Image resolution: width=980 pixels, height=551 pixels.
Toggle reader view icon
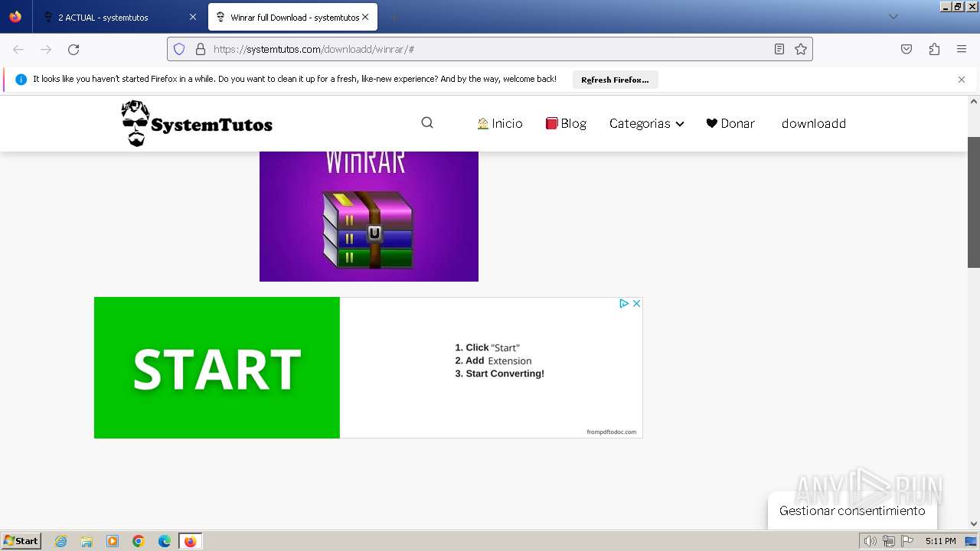[x=779, y=49]
